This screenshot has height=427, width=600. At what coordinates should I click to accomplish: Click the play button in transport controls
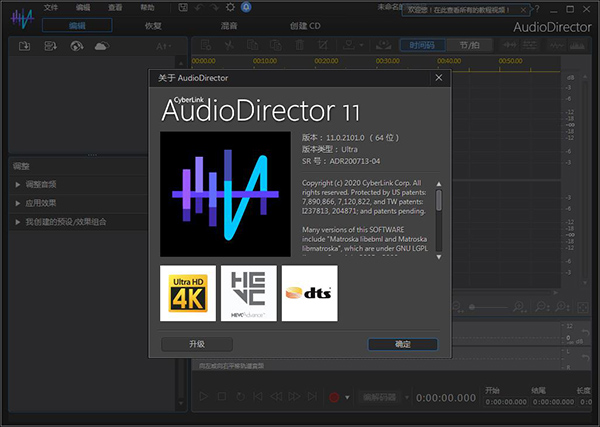[x=204, y=396]
